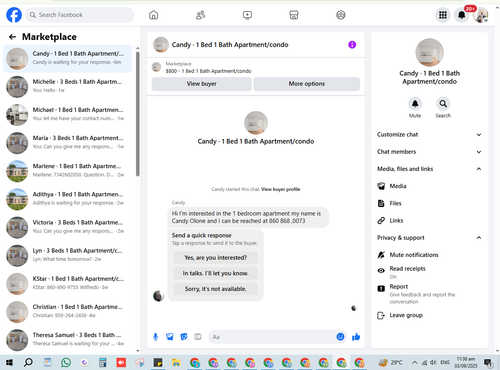Open Michelle - 3 Beds 1 Bath conversation
Viewport: 500px width, 370px height.
(x=67, y=86)
